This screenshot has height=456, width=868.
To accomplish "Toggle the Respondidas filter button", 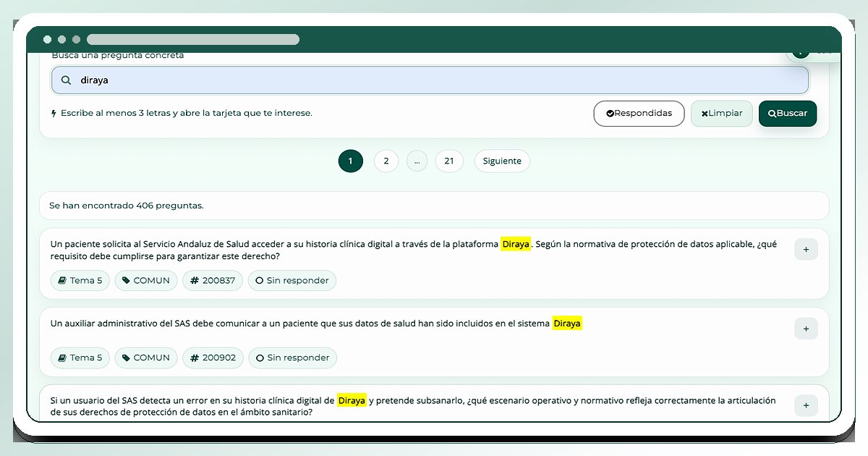I will pyautogui.click(x=639, y=114).
